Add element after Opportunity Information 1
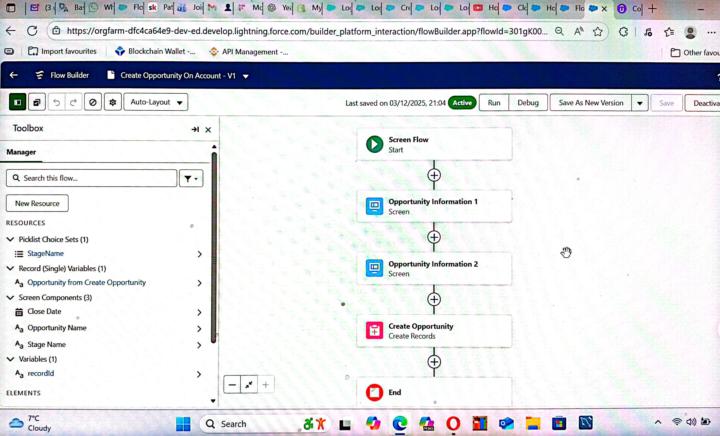Viewport: 720px width, 436px height. [x=434, y=237]
